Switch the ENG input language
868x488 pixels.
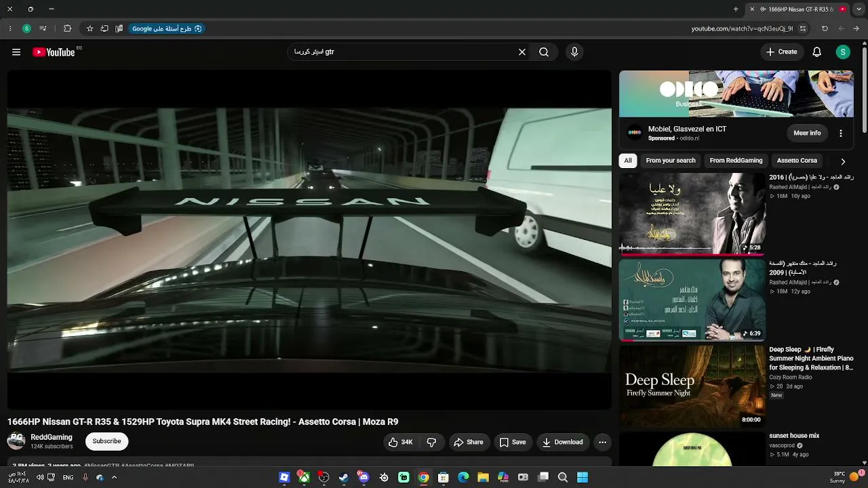point(68,478)
